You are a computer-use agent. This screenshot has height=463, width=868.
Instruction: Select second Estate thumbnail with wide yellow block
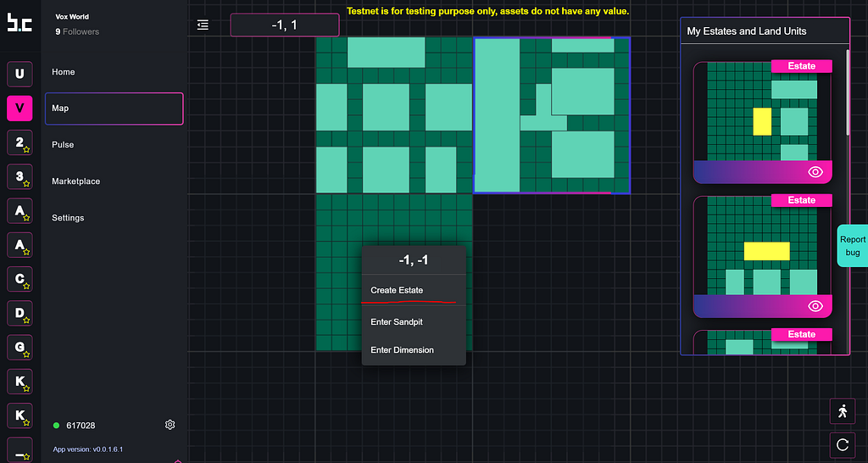[x=762, y=245]
